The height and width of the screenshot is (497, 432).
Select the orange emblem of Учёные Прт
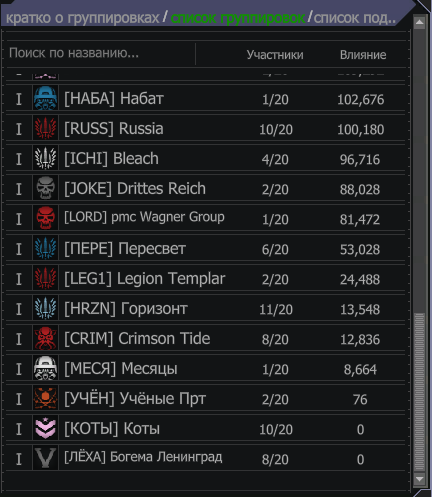coord(45,398)
